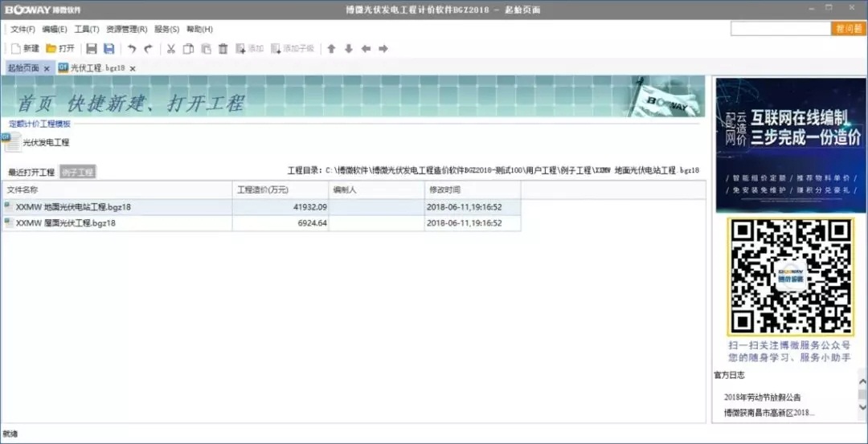Click the copy icon in toolbar

[x=188, y=49]
